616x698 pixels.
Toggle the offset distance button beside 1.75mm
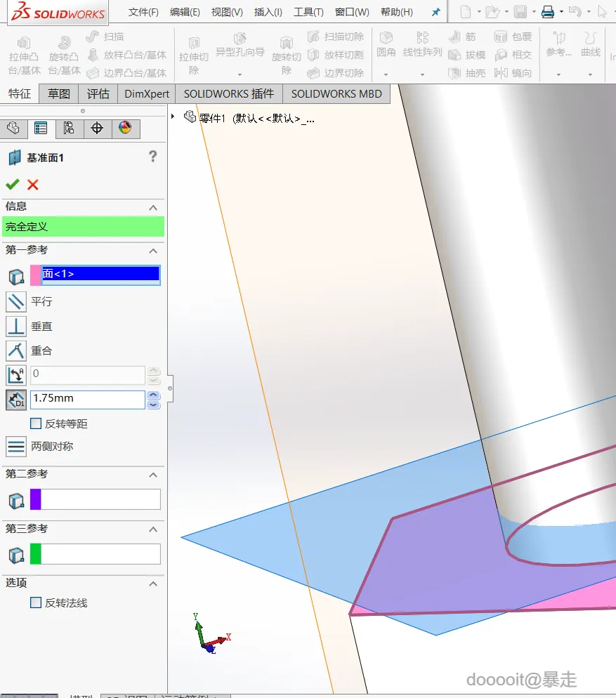(16, 400)
